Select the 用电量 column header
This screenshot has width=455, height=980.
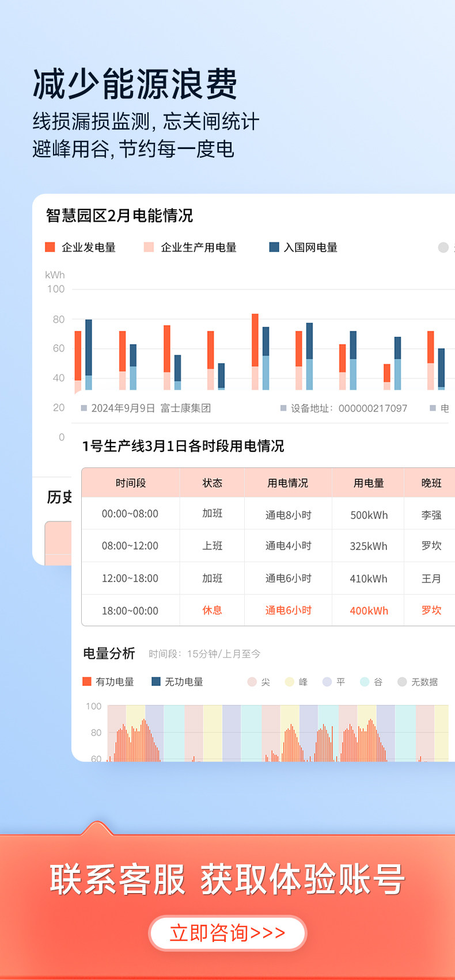click(x=369, y=483)
